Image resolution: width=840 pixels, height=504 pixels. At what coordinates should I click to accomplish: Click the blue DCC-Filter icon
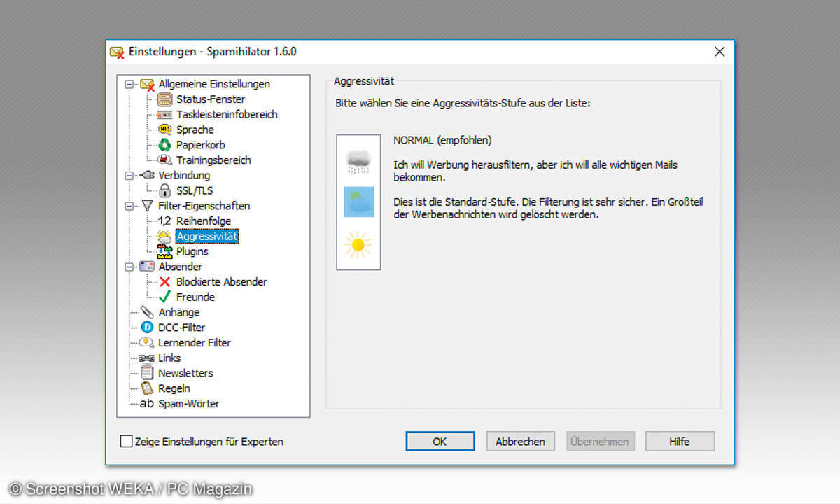coord(147,328)
